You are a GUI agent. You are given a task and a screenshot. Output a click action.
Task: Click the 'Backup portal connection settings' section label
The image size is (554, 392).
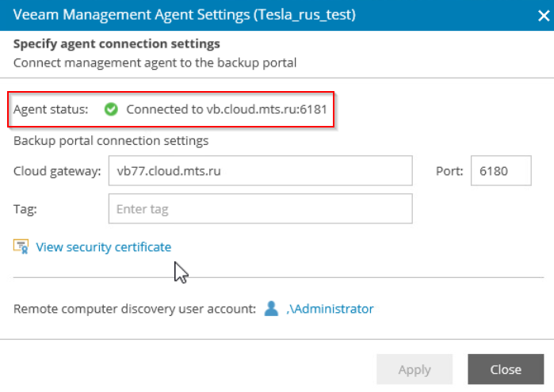[111, 141]
